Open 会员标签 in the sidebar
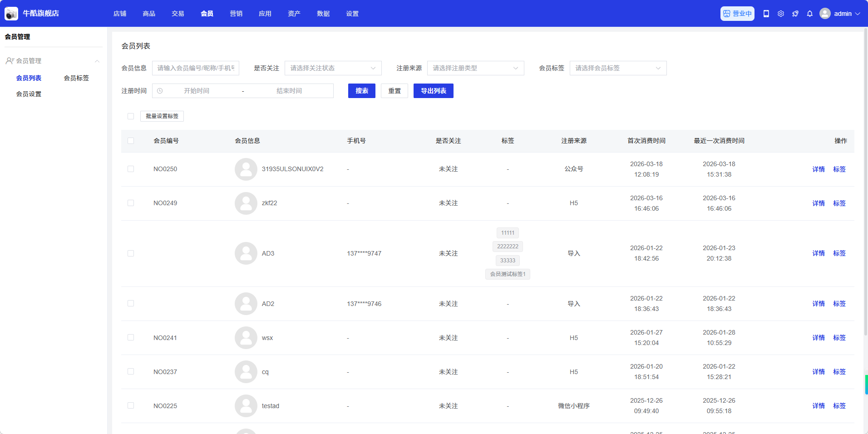Screen dimensions: 868x434 click(x=76, y=78)
